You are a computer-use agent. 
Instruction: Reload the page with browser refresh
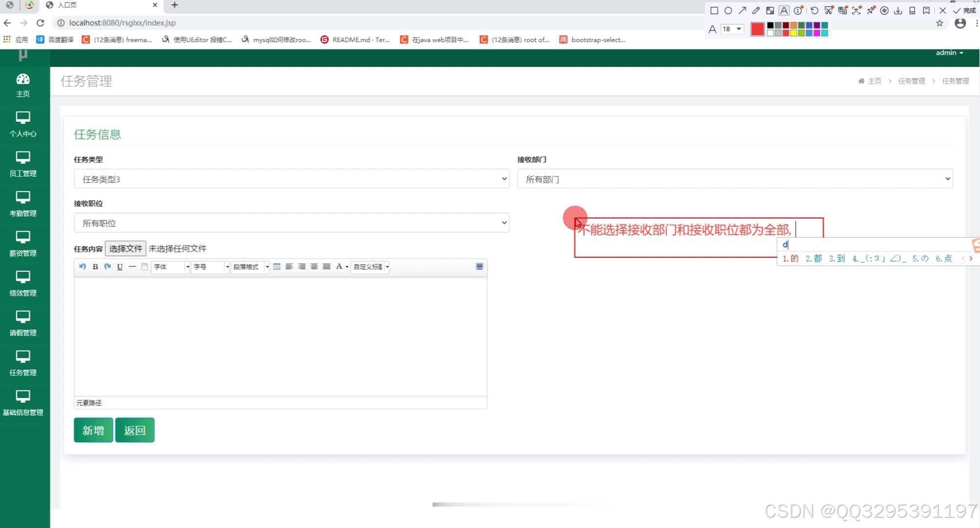41,22
